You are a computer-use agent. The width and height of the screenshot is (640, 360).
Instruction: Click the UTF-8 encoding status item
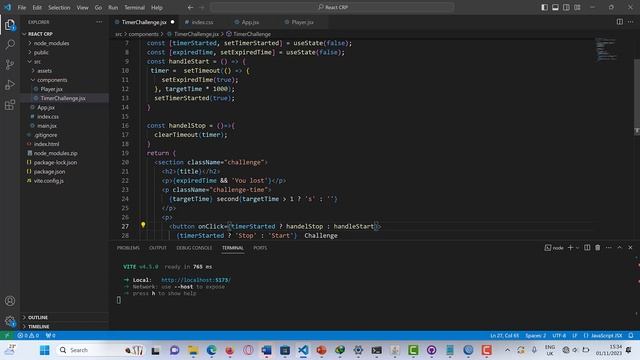click(x=559, y=336)
